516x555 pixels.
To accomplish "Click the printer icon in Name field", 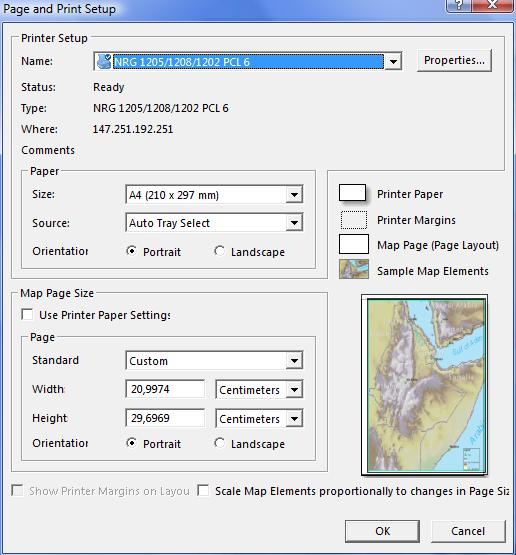I will tap(104, 62).
